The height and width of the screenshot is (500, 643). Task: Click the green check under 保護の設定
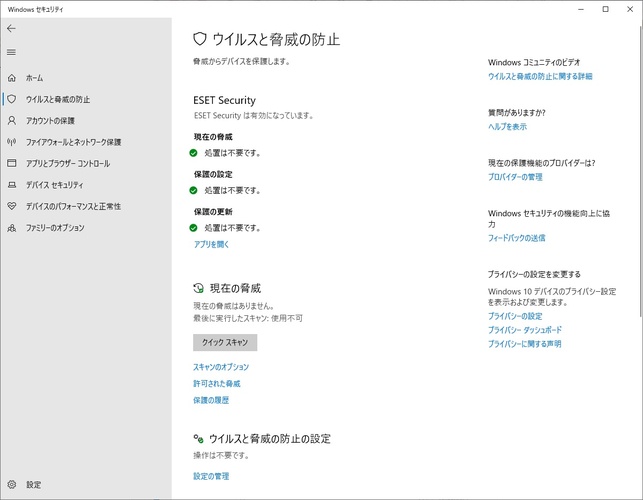pyautogui.click(x=194, y=190)
